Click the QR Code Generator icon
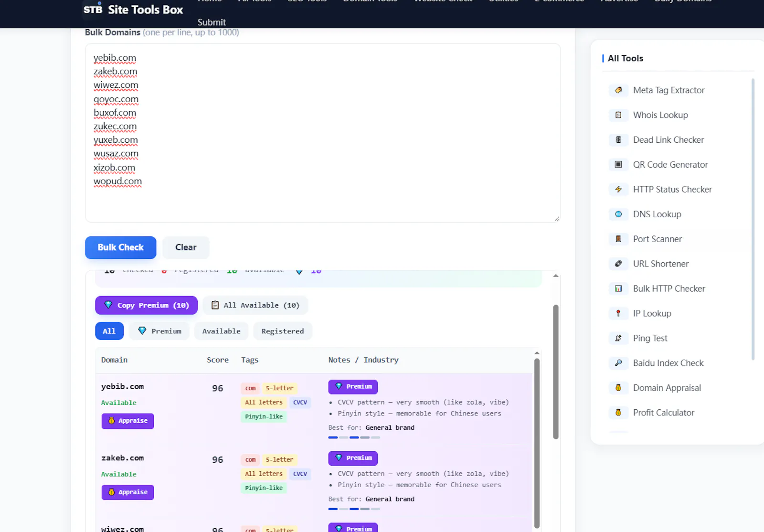The image size is (764, 532). (x=618, y=165)
